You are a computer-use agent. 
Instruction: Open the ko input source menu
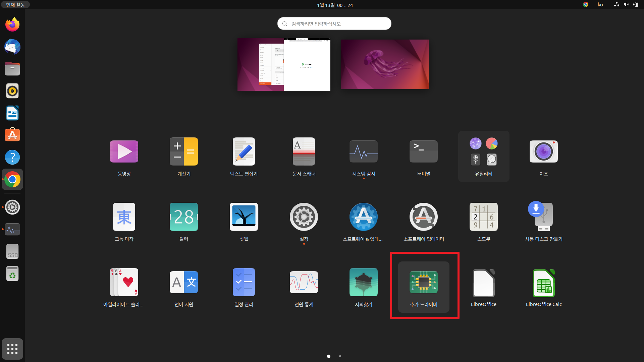(x=600, y=5)
